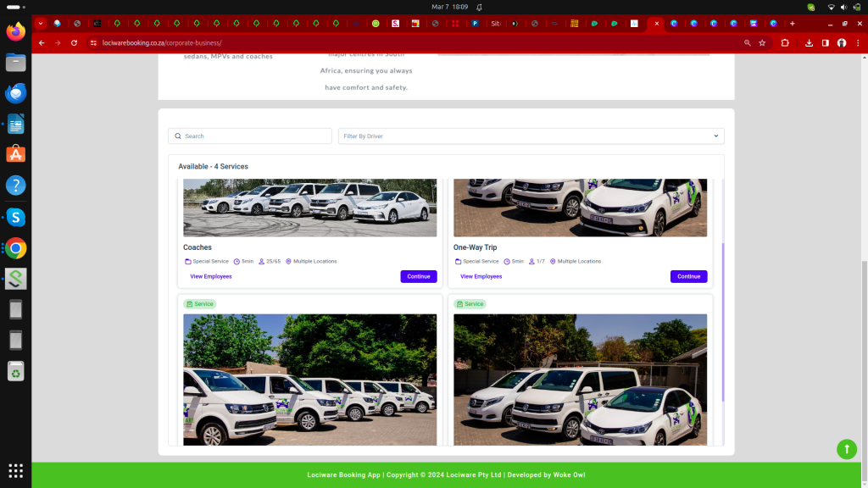Click the services list vertical scrollbar
The height and width of the screenshot is (488, 868).
point(722,322)
